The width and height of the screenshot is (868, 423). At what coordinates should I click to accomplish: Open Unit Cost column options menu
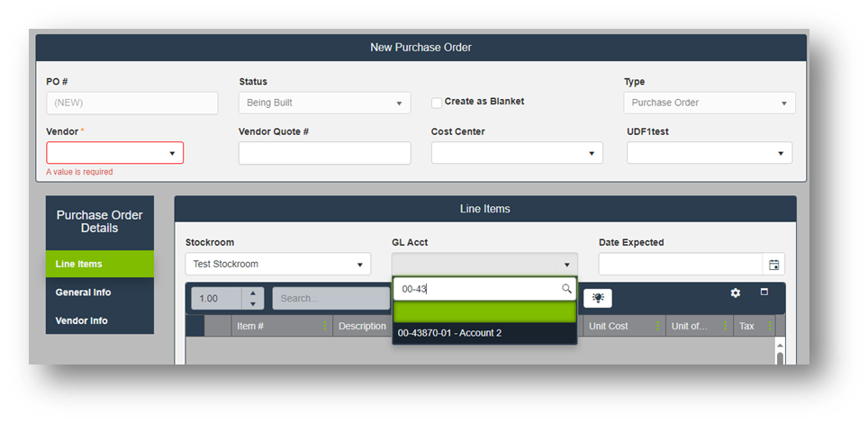pyautogui.click(x=657, y=326)
